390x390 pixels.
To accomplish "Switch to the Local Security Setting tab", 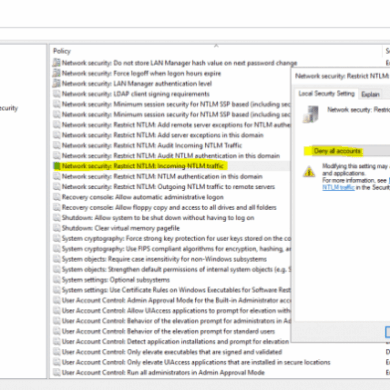I will coord(326,94).
